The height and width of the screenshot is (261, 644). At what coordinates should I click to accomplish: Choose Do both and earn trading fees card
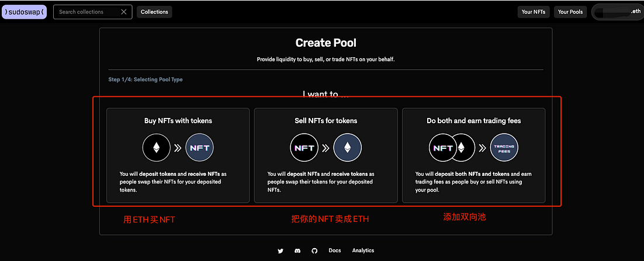click(x=473, y=155)
